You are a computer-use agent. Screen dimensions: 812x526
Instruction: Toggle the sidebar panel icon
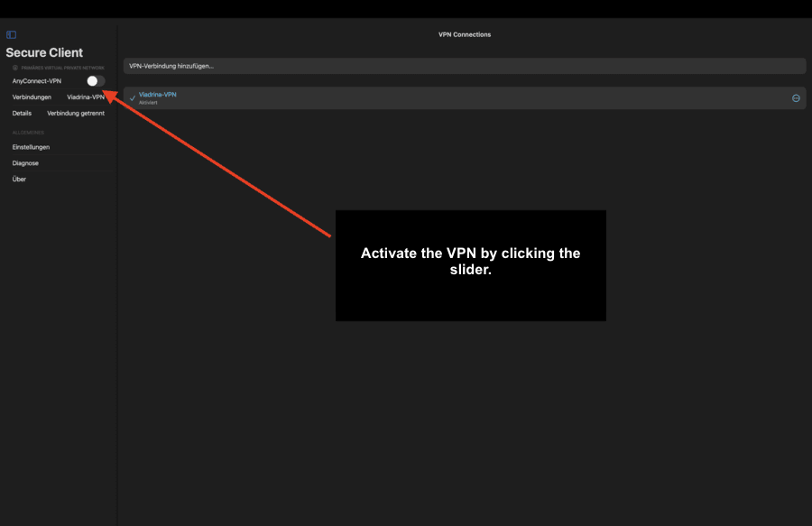(11, 34)
